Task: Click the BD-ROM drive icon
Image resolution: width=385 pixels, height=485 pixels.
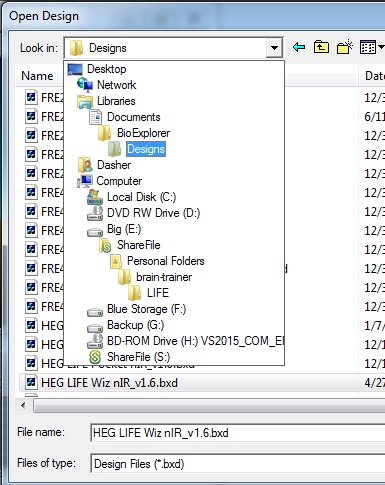Action: [x=95, y=341]
